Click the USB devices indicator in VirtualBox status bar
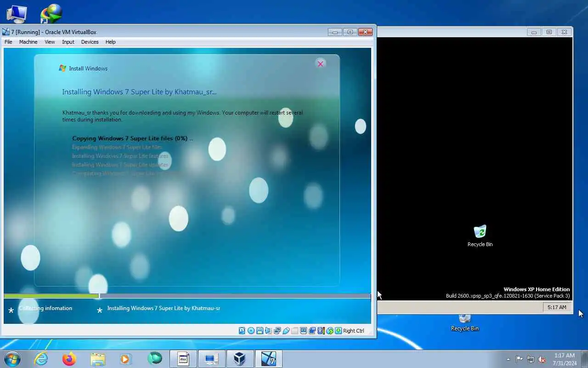 tap(286, 330)
